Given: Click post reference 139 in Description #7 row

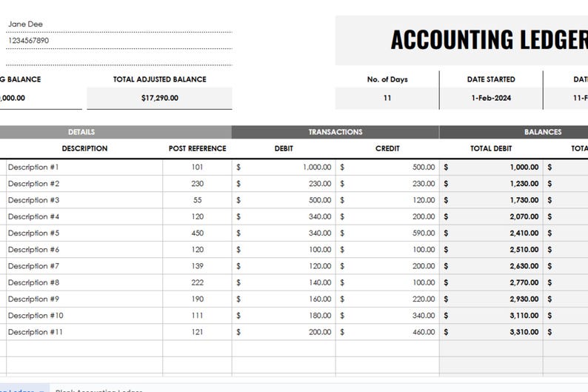Looking at the screenshot, I should (x=197, y=266).
